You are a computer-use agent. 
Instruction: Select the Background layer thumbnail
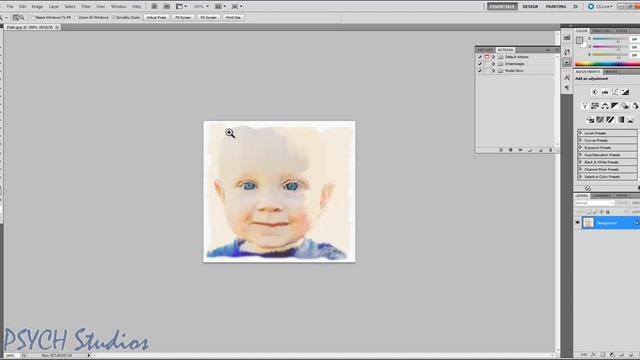(x=588, y=223)
